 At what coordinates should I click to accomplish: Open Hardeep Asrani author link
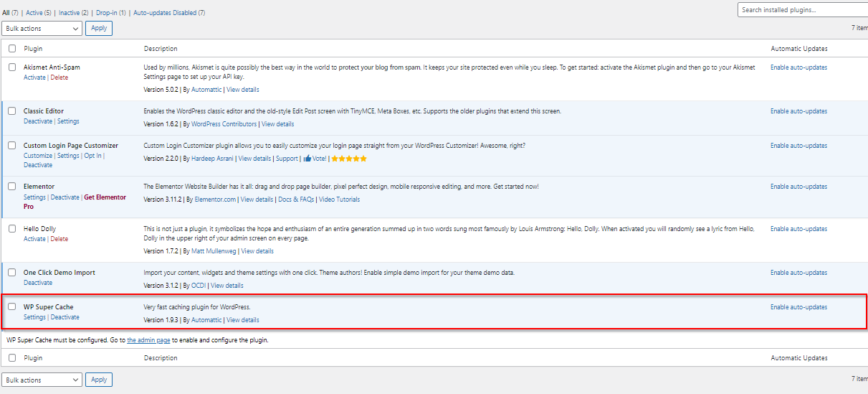[213, 159]
